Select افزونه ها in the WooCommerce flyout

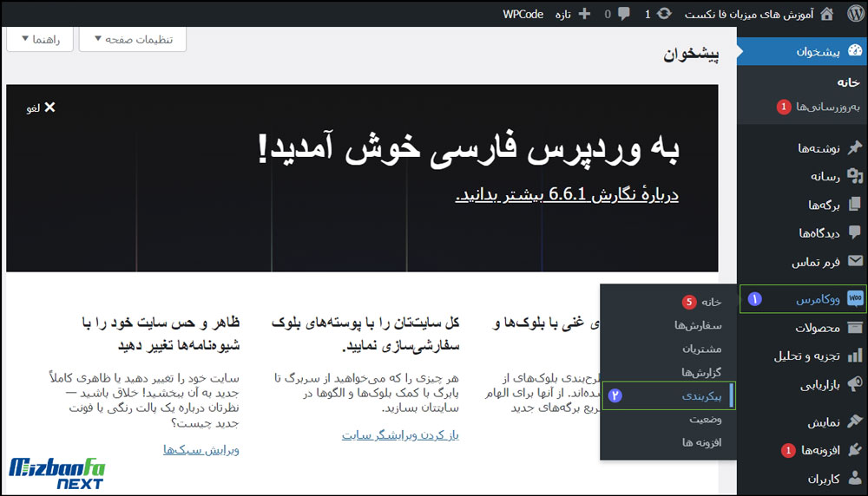point(701,442)
